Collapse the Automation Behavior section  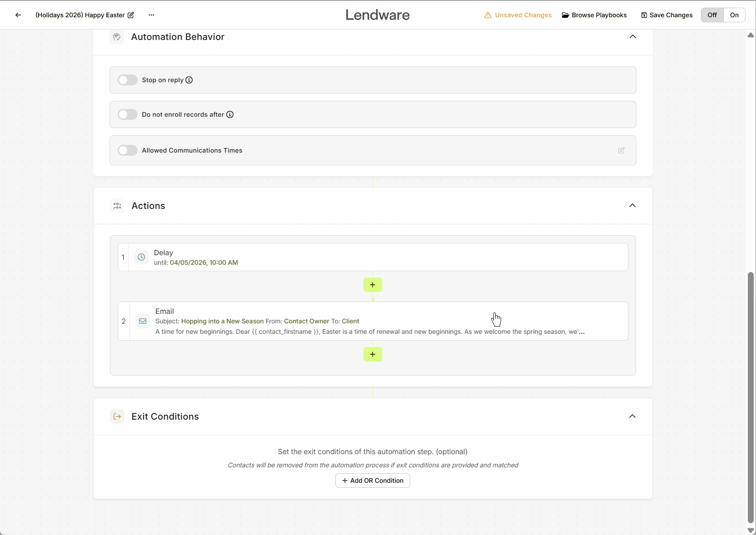point(632,36)
